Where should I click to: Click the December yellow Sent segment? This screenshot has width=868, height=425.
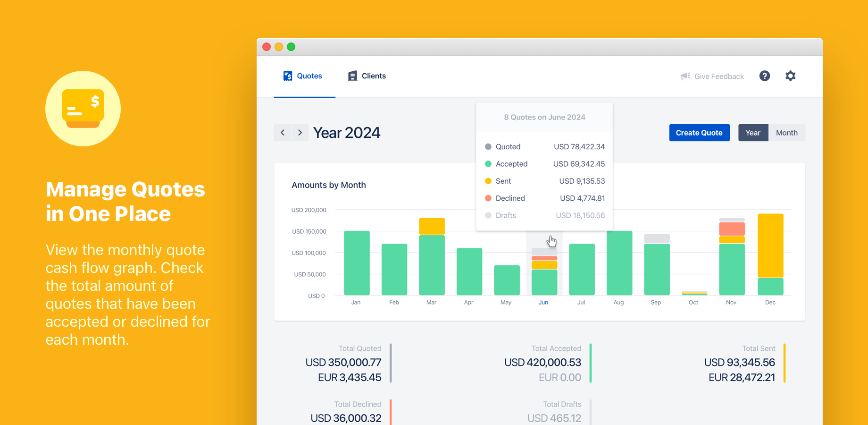tap(770, 246)
